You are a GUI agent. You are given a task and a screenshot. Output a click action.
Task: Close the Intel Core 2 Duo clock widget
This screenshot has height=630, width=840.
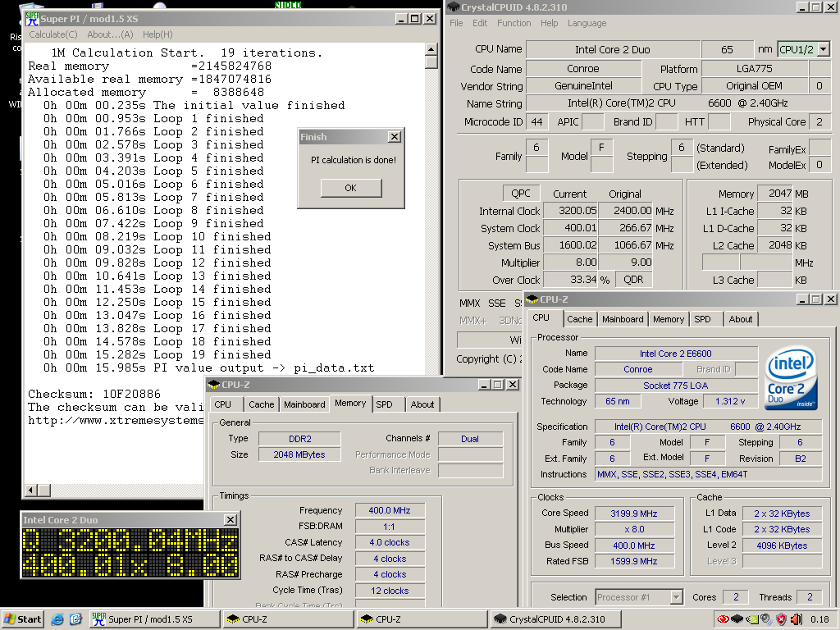(x=230, y=519)
